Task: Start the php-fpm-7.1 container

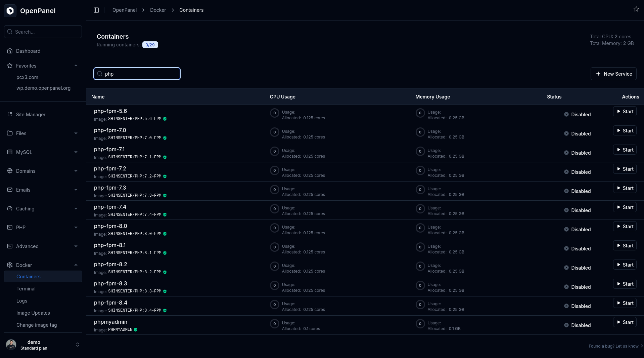Action: coord(625,150)
